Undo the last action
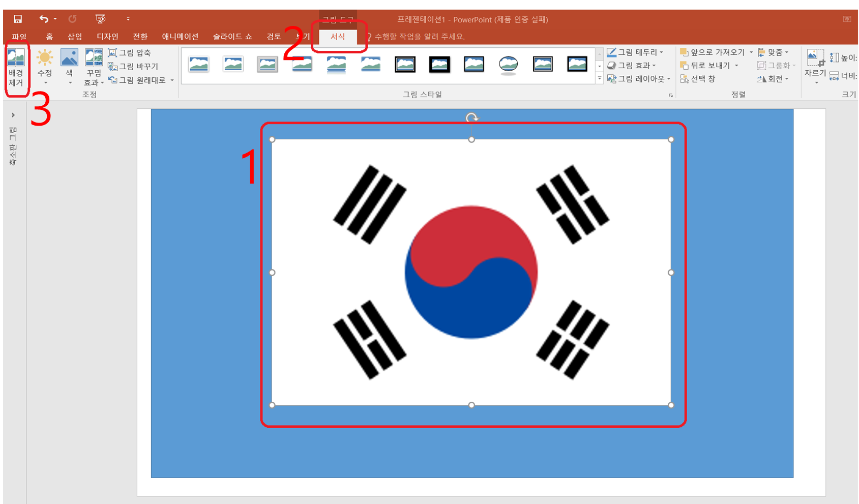 [44, 19]
